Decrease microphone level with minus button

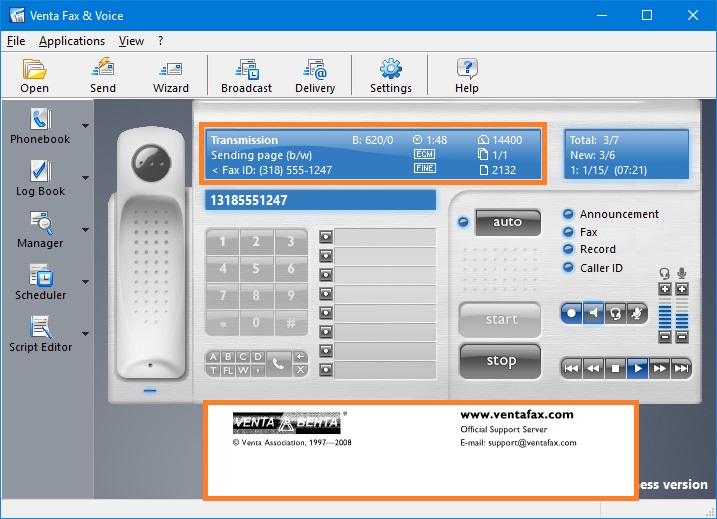coord(682,337)
